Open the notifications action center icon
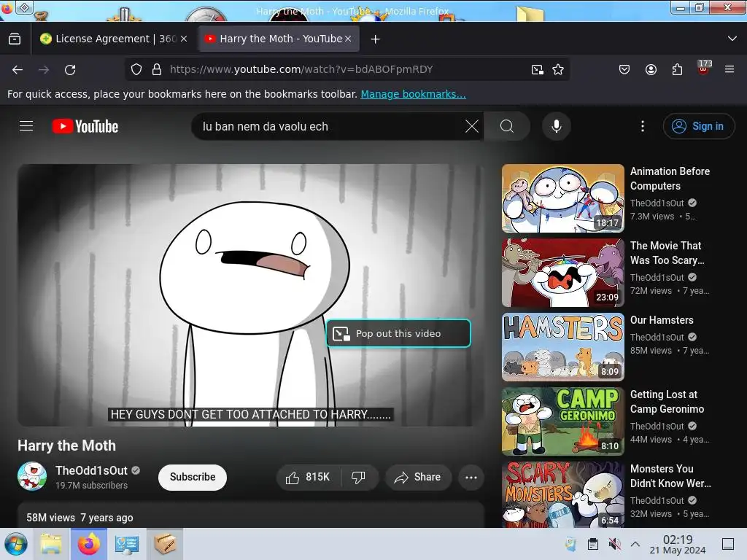 point(728,544)
